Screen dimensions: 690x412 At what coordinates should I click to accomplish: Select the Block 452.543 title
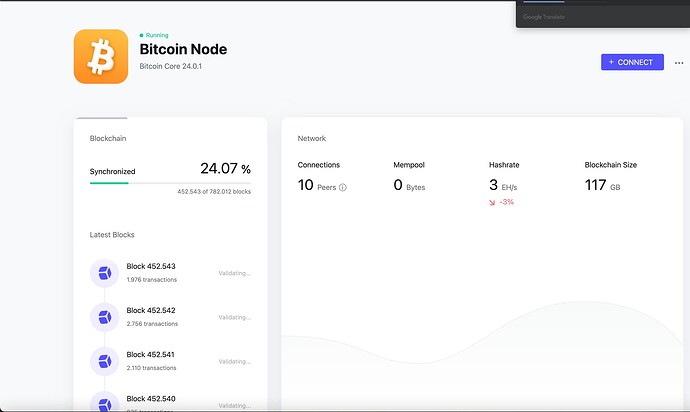point(151,266)
